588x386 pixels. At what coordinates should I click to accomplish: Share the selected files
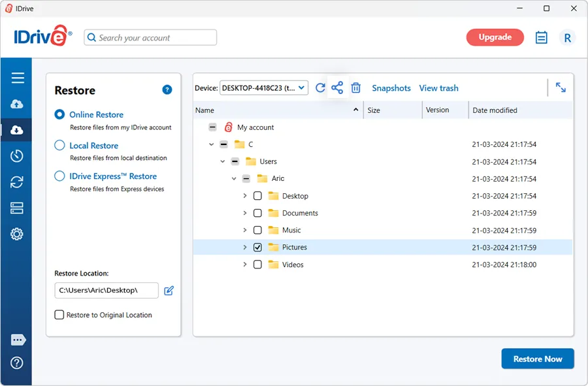click(x=337, y=87)
